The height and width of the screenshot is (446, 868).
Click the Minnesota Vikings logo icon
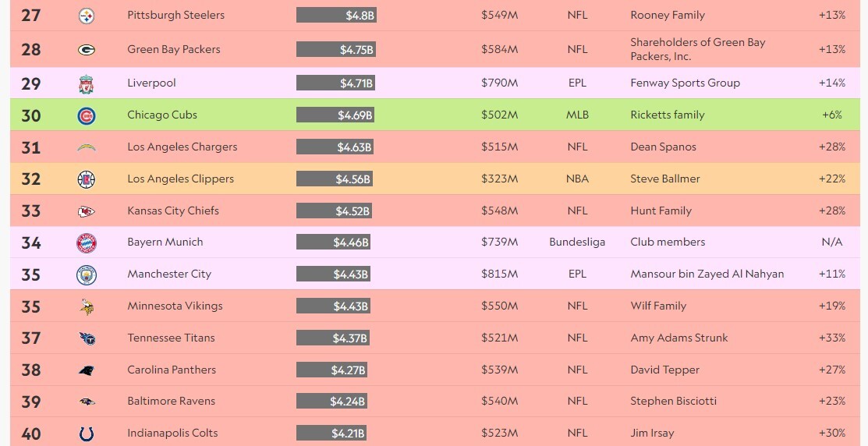tap(87, 306)
